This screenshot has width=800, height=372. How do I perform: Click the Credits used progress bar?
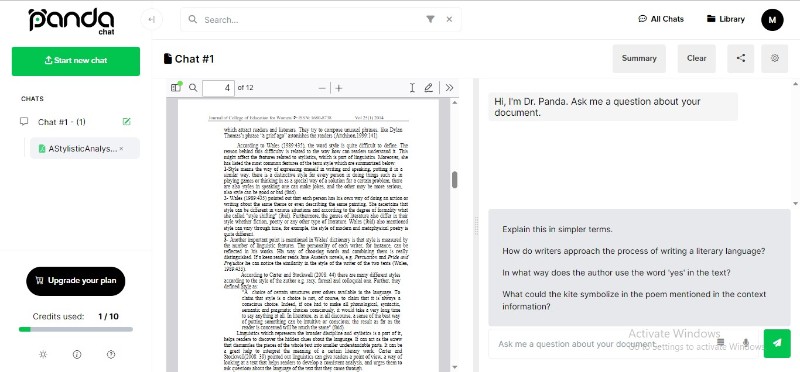click(76, 329)
